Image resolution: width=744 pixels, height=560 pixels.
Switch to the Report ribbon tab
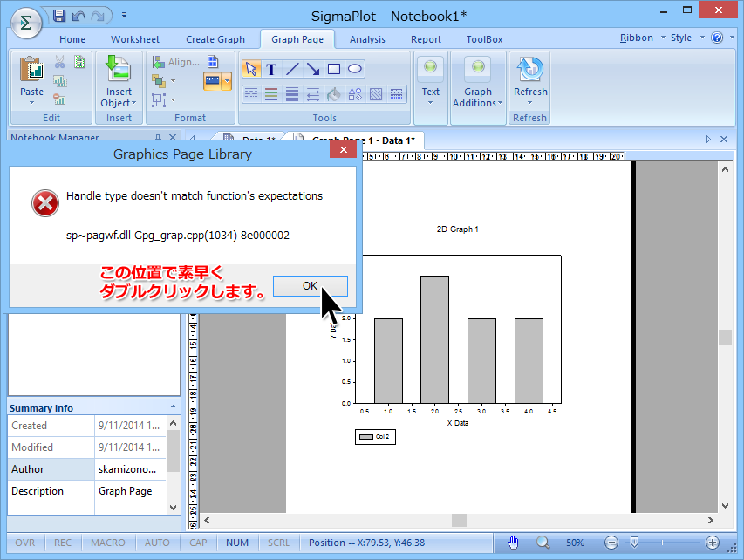pyautogui.click(x=427, y=39)
